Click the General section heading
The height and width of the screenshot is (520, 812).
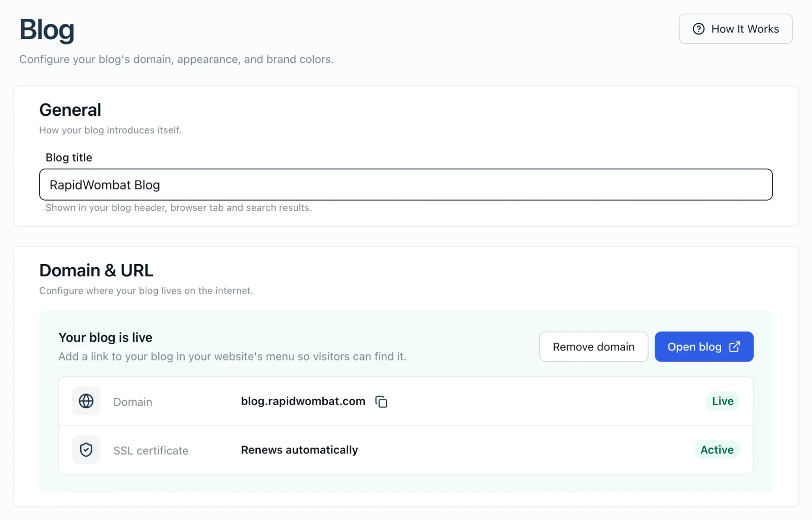click(x=70, y=110)
